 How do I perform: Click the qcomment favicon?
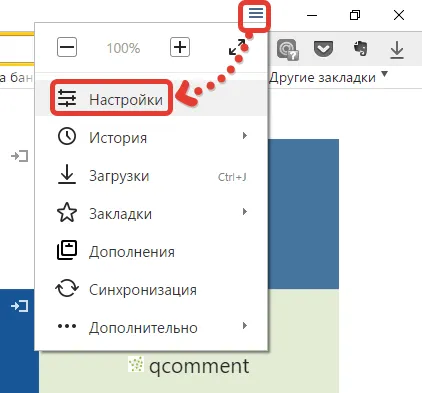136,364
